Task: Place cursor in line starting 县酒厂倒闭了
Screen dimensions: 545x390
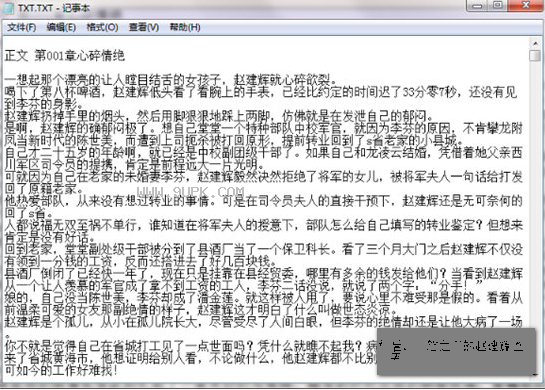Action: coord(263,274)
